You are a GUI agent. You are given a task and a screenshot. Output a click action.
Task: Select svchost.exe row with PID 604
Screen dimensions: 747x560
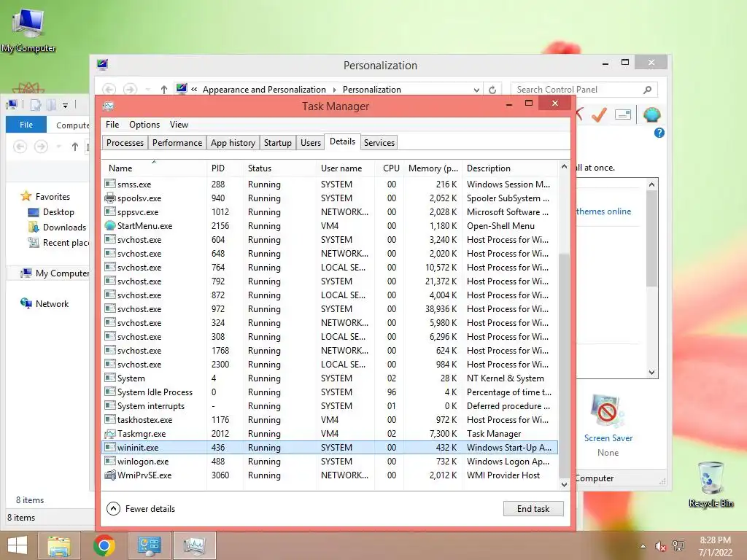click(330, 239)
